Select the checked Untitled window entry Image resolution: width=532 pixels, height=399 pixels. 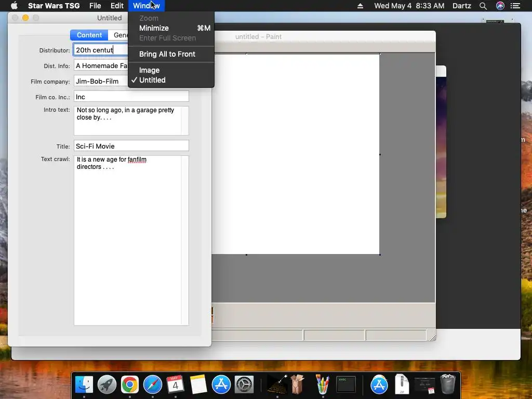tap(171, 80)
